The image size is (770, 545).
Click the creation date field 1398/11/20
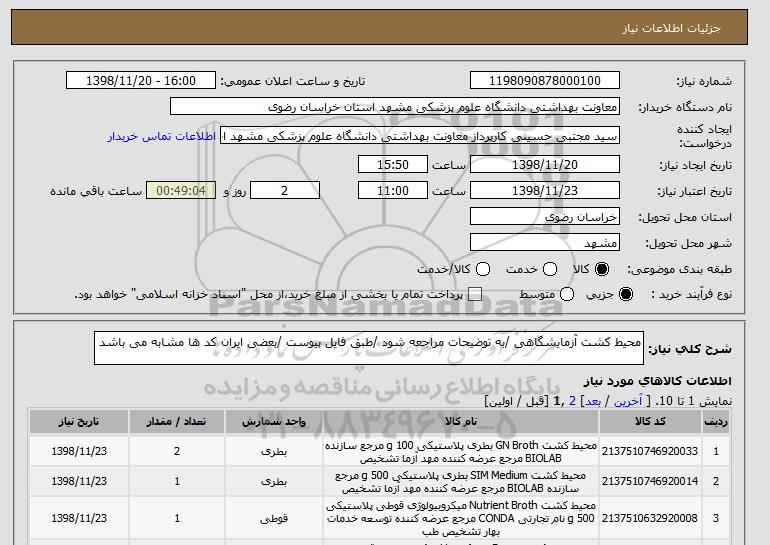click(545, 164)
